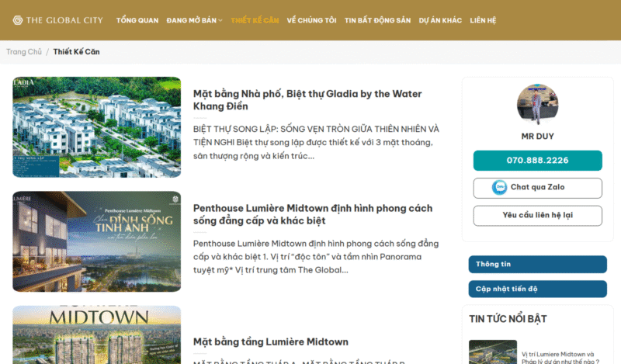Open the Liên Hệ menu item
The height and width of the screenshot is (364, 621).
(483, 20)
